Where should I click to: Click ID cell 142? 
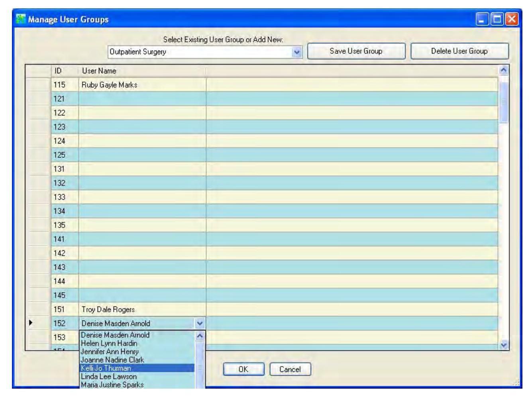pyautogui.click(x=65, y=254)
